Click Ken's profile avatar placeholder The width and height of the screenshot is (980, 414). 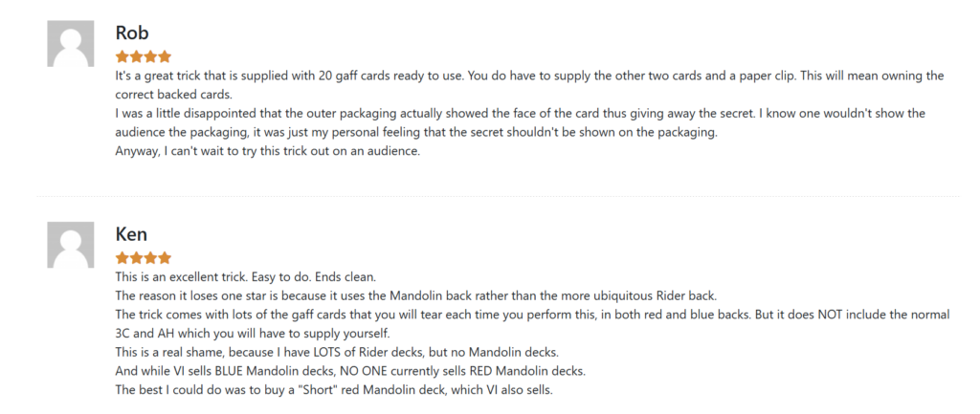click(x=71, y=246)
